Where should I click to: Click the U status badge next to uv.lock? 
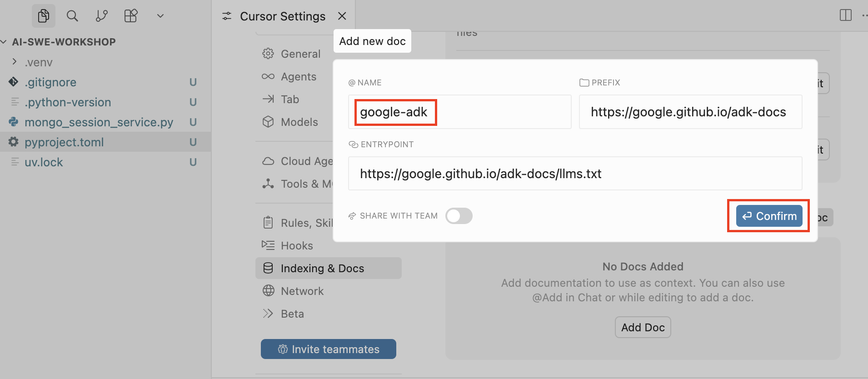[193, 162]
